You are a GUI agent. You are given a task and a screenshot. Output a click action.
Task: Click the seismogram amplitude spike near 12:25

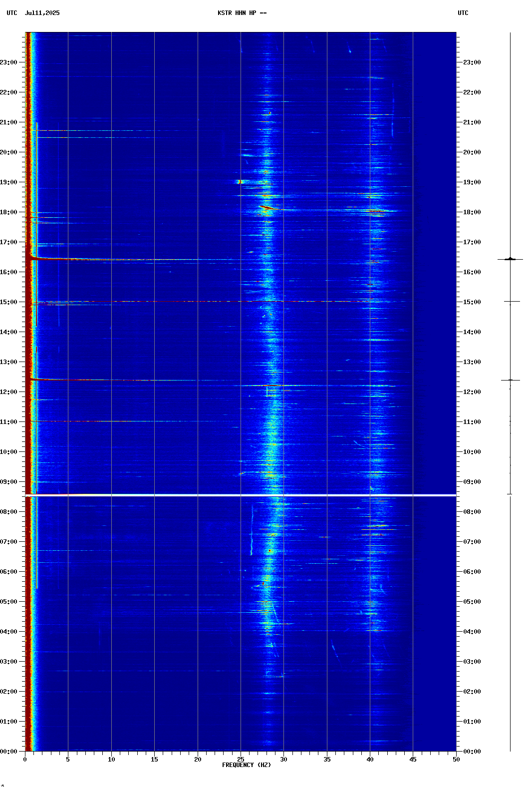[510, 380]
